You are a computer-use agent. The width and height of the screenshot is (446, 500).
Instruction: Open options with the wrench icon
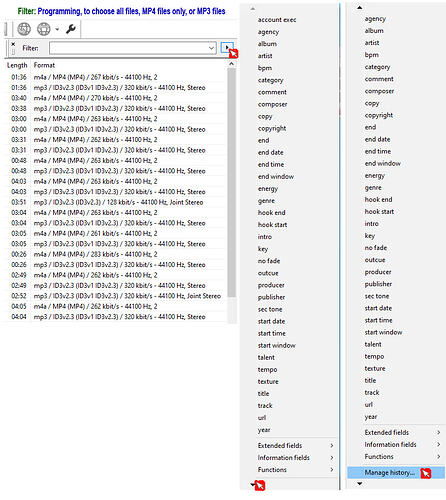pyautogui.click(x=71, y=29)
